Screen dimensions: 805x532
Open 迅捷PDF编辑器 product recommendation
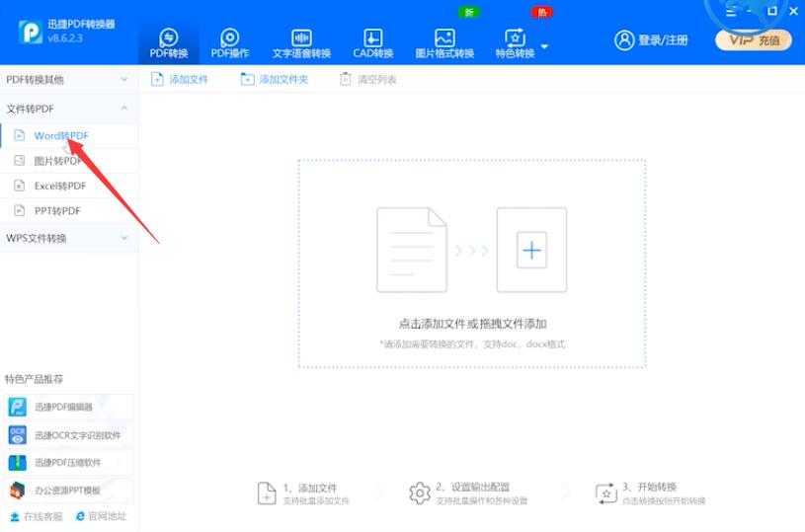point(68,407)
